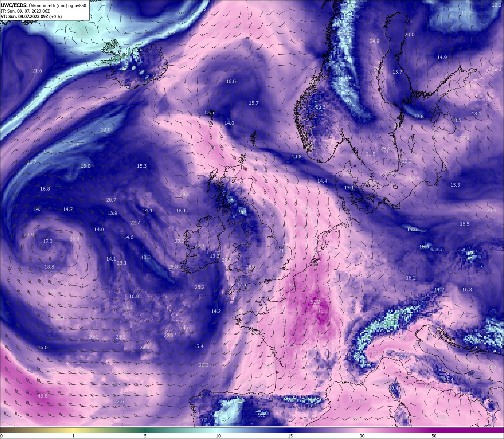
Task: Click the 25.6 value on the map
Action: click(x=127, y=307)
